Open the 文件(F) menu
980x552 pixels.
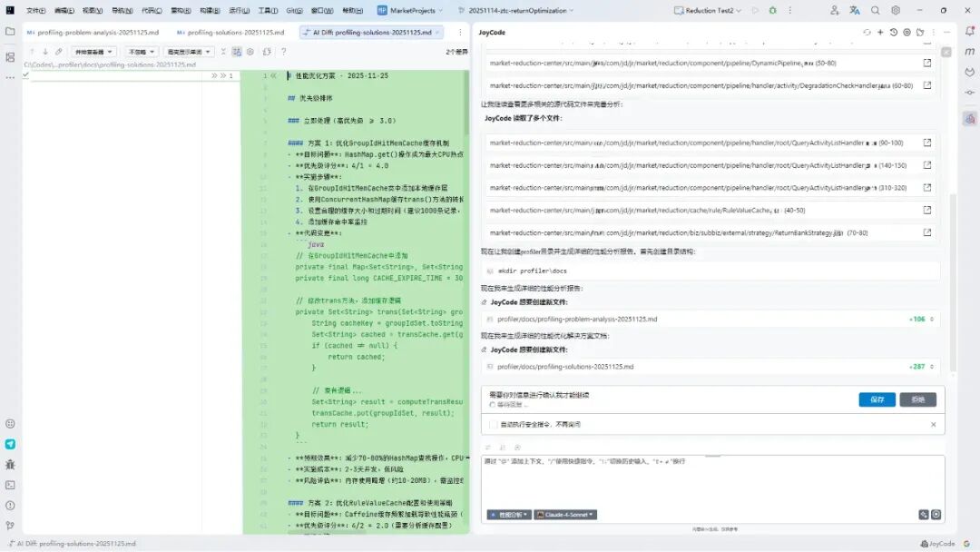tap(35, 11)
